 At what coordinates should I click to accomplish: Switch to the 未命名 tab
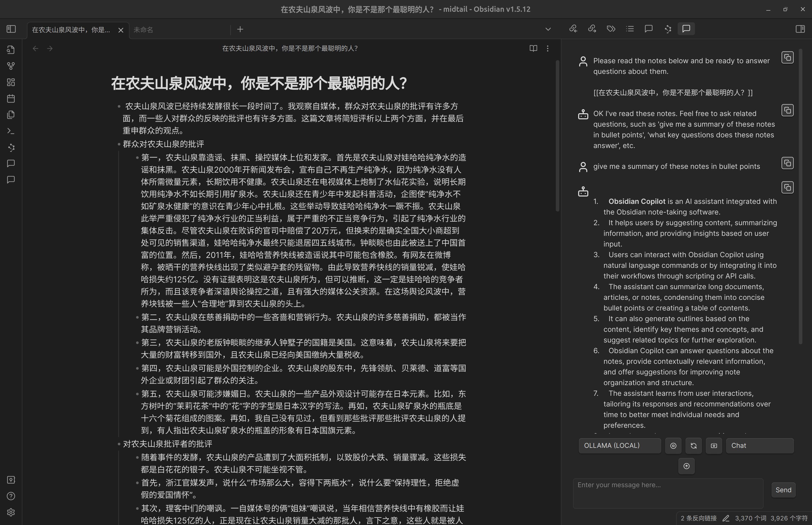180,30
